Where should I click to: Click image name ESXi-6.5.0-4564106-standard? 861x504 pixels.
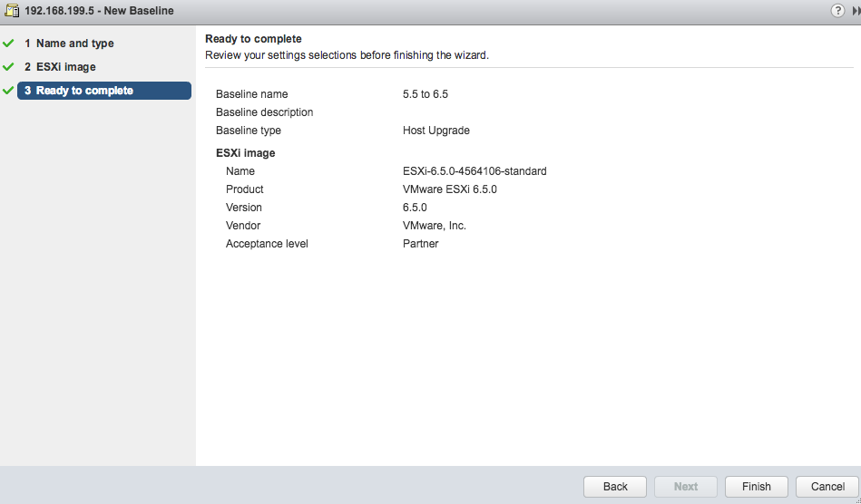[475, 171]
